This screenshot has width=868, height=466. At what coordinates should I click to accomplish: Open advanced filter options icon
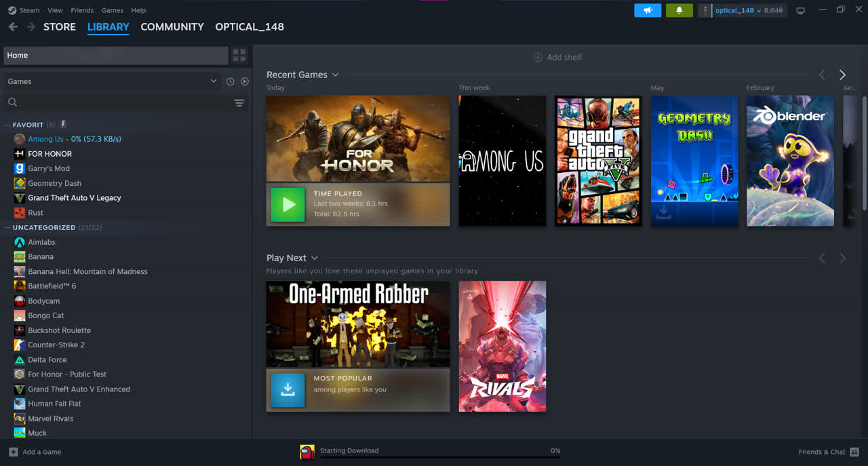coord(239,102)
